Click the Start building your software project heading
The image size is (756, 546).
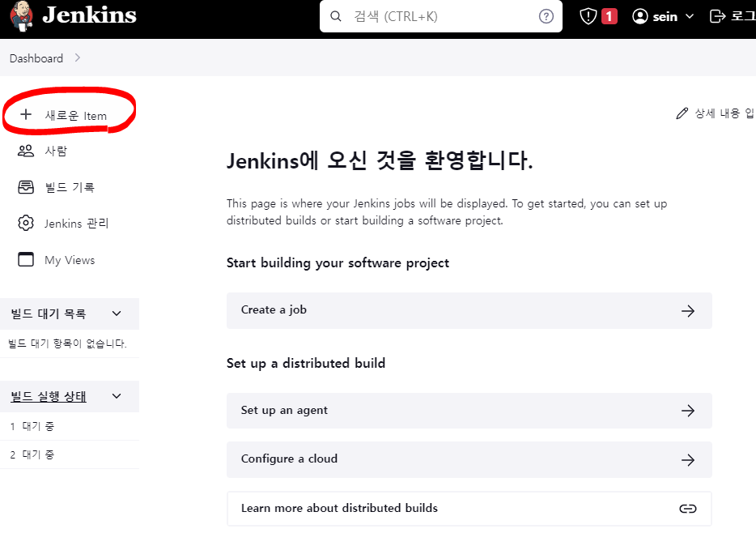338,262
